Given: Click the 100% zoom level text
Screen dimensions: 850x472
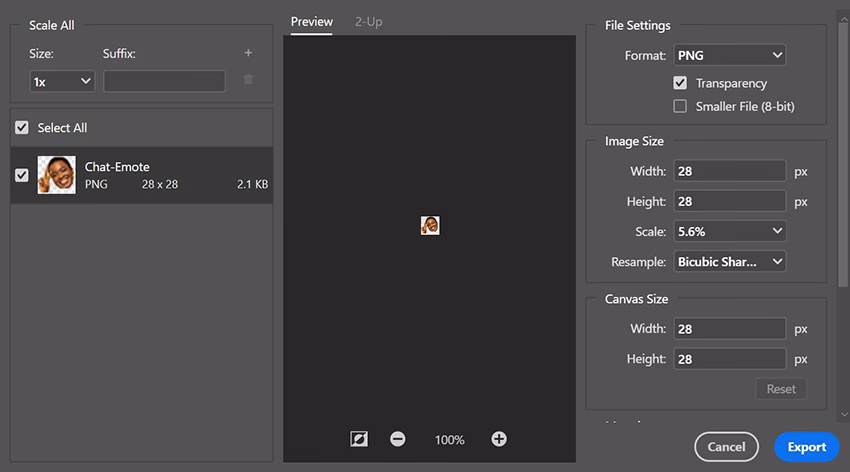Looking at the screenshot, I should point(449,440).
